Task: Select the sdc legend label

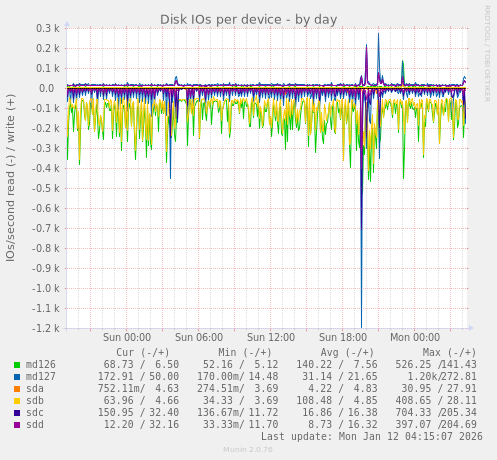Action: pyautogui.click(x=35, y=413)
